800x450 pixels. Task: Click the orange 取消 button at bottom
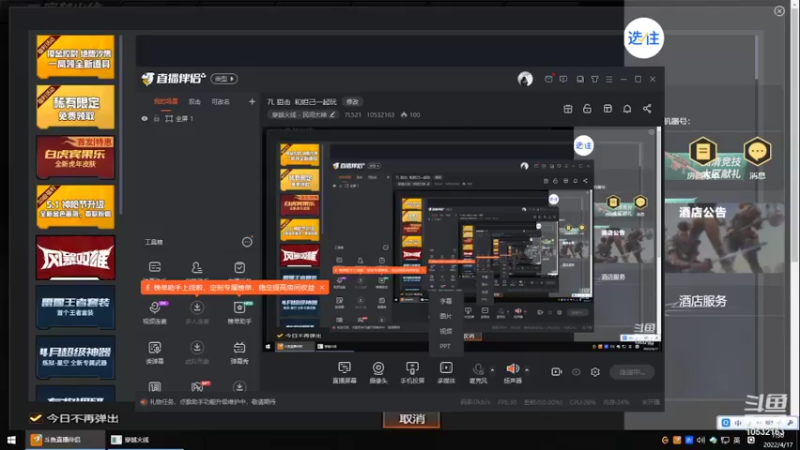point(411,419)
